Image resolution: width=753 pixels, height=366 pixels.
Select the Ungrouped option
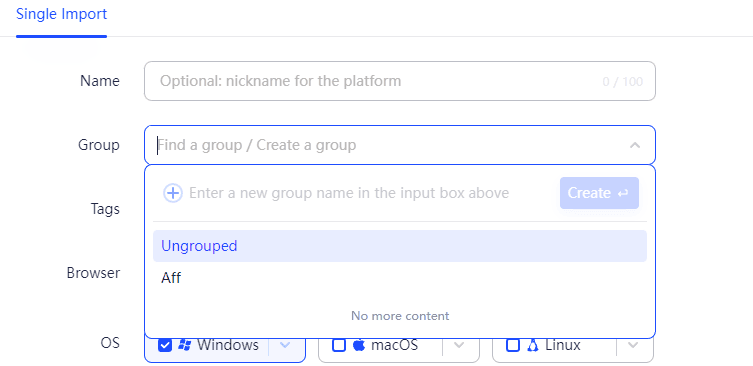[400, 246]
